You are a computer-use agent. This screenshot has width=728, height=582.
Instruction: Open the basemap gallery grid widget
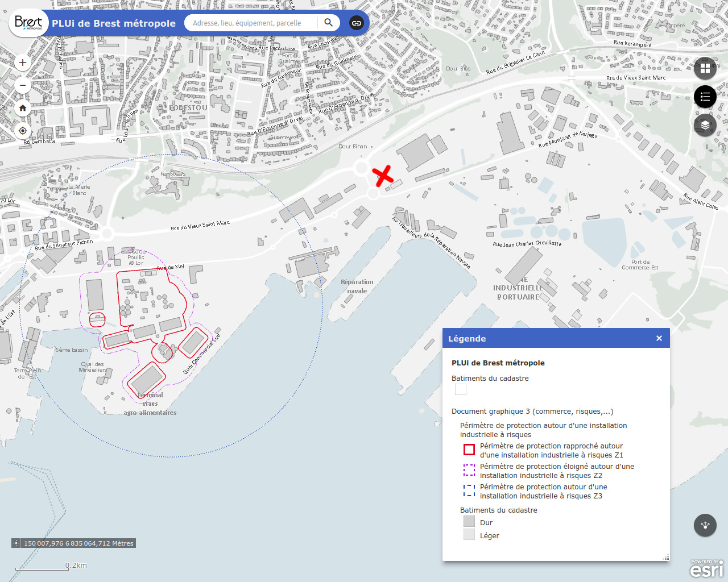pos(705,68)
